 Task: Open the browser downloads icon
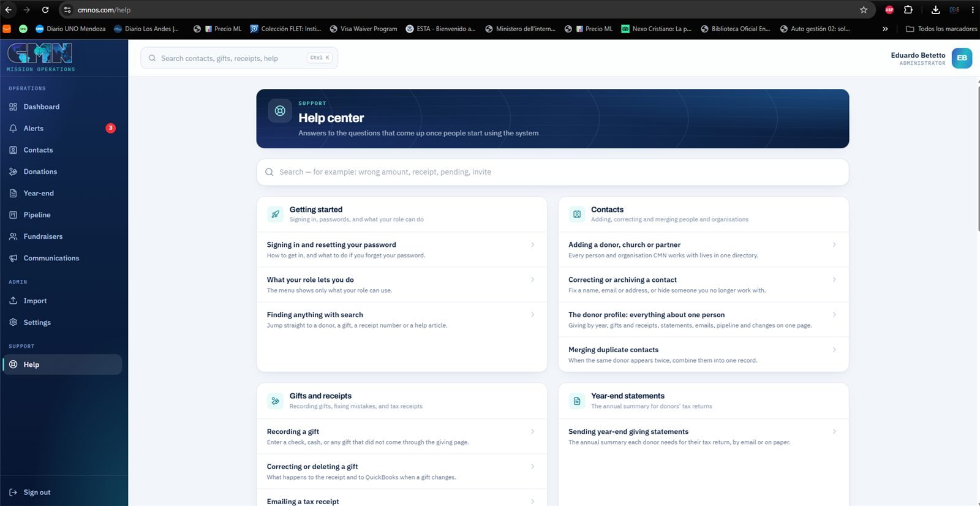tap(935, 10)
